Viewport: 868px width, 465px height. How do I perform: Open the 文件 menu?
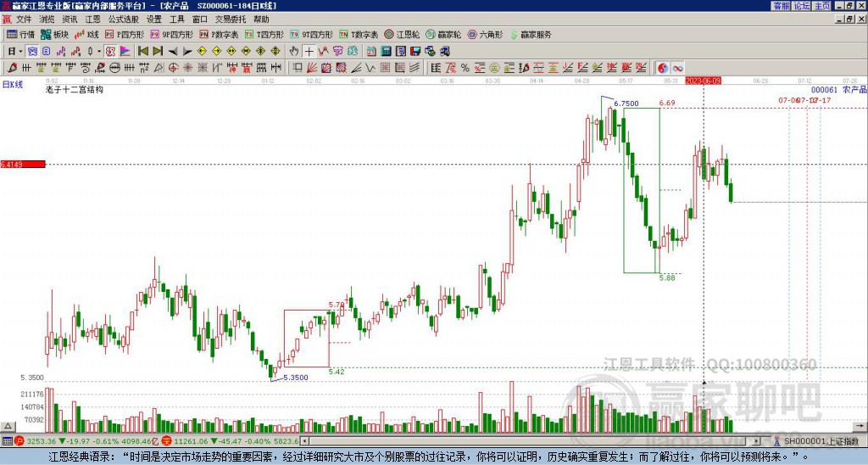24,20
